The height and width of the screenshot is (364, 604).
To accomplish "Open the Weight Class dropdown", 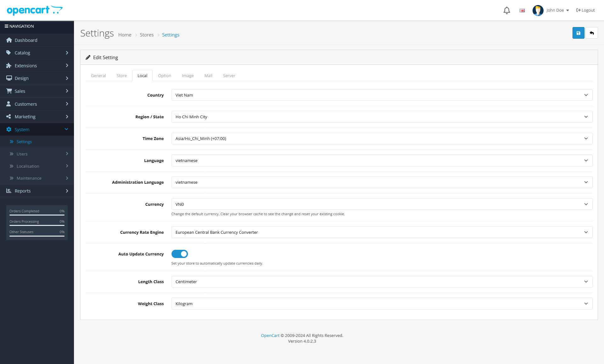I will coord(381,304).
